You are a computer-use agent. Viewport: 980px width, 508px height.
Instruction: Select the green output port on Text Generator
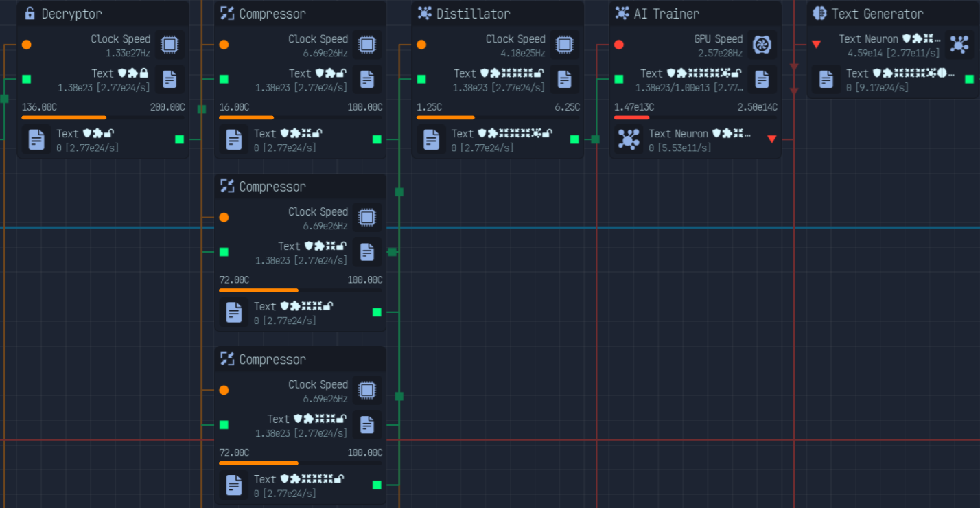(x=969, y=79)
